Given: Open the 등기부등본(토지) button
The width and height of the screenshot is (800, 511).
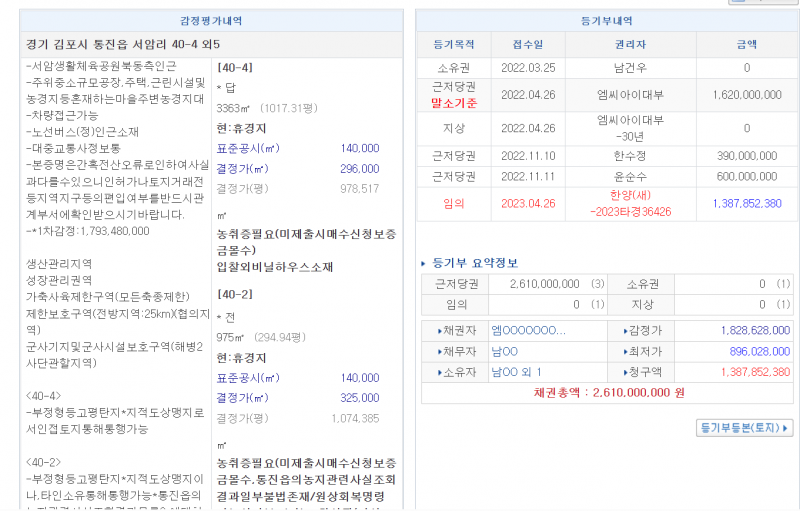Looking at the screenshot, I should pyautogui.click(x=745, y=428).
